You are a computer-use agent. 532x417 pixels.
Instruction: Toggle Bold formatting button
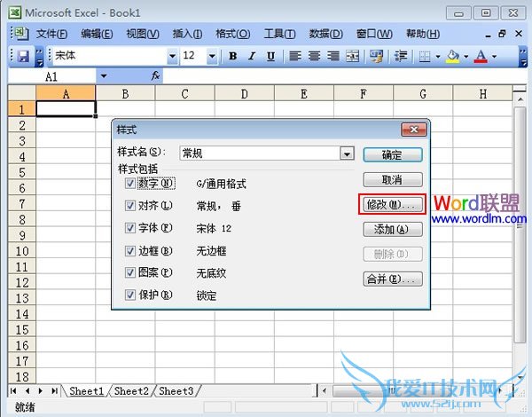pyautogui.click(x=232, y=56)
